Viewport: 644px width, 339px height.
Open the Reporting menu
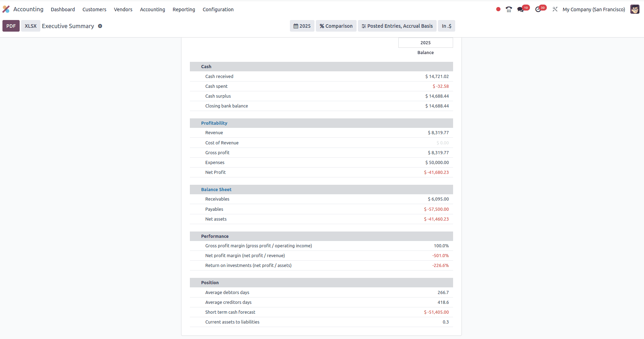pyautogui.click(x=184, y=9)
